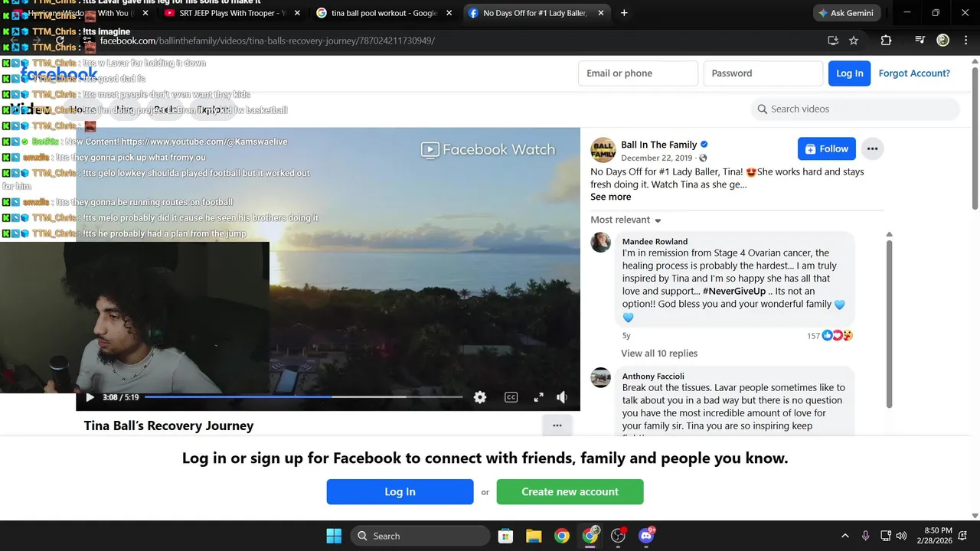
Task: Open Discord from the taskbar
Action: click(x=646, y=536)
